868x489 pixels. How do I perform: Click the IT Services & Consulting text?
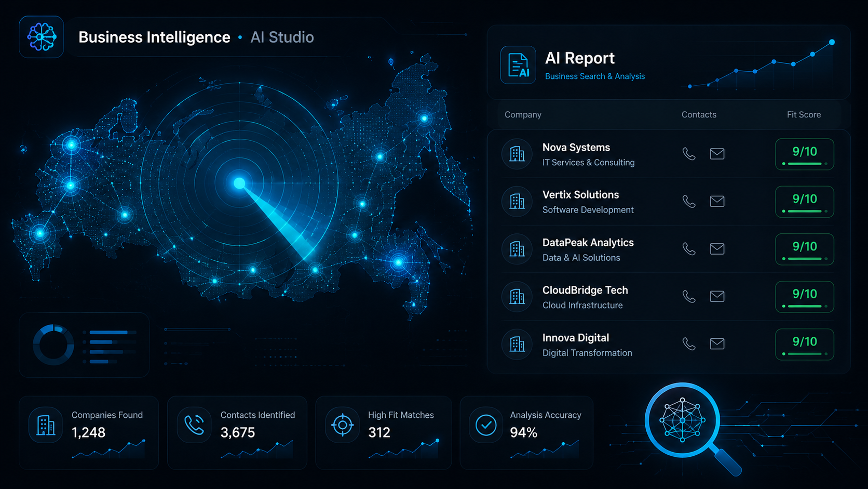click(589, 163)
